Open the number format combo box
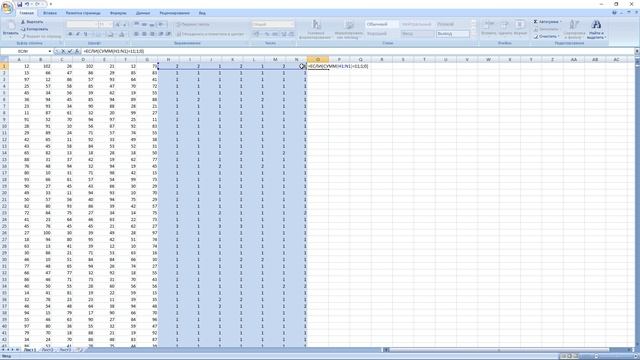This screenshot has width=640, height=360. click(x=273, y=24)
